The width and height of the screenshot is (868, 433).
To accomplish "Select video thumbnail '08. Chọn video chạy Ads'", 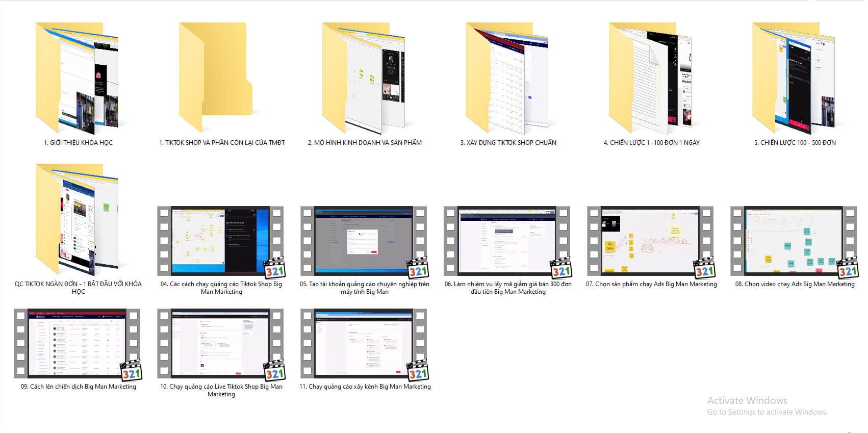I will [x=794, y=241].
